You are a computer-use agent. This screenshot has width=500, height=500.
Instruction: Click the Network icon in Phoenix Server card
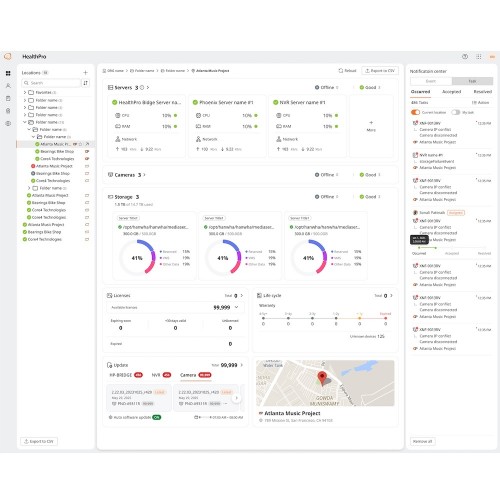point(198,139)
